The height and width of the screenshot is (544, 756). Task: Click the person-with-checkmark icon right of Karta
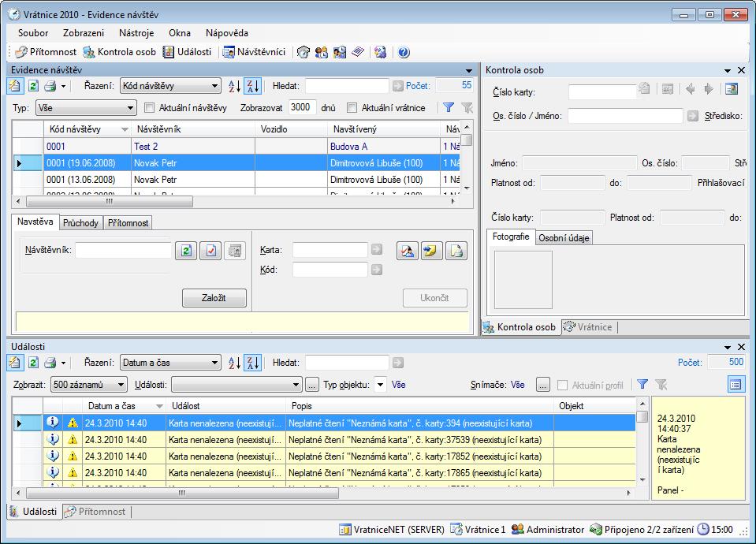click(408, 251)
